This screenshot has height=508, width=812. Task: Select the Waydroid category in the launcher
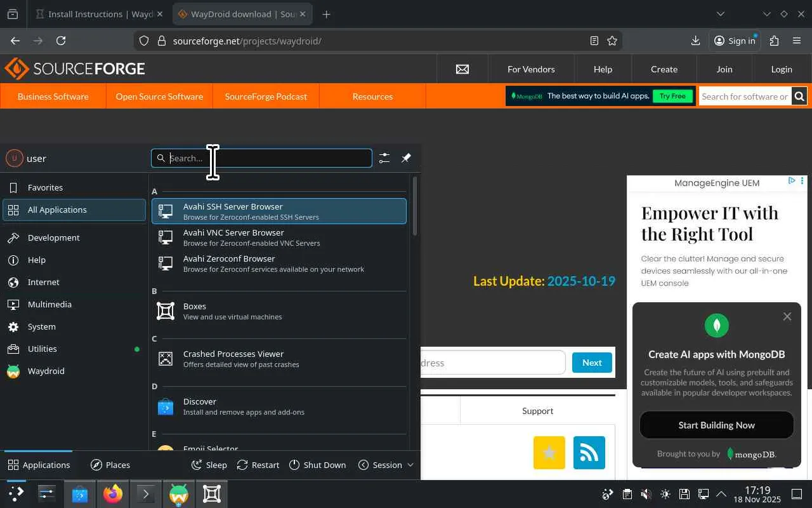click(x=74, y=371)
